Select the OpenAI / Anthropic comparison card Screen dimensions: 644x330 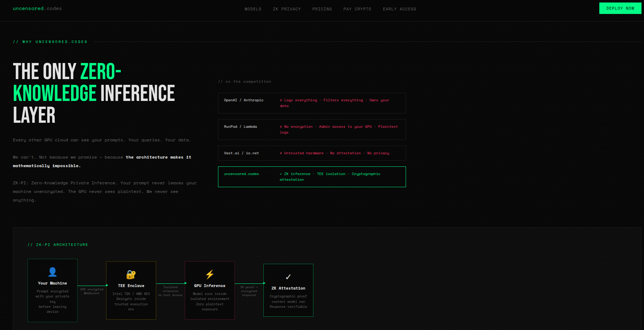[312, 103]
